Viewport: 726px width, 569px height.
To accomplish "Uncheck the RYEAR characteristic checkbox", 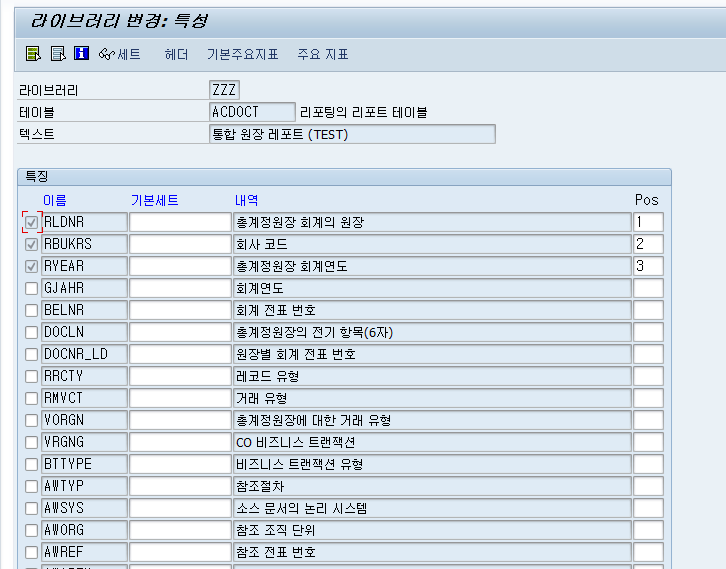I will (31, 266).
